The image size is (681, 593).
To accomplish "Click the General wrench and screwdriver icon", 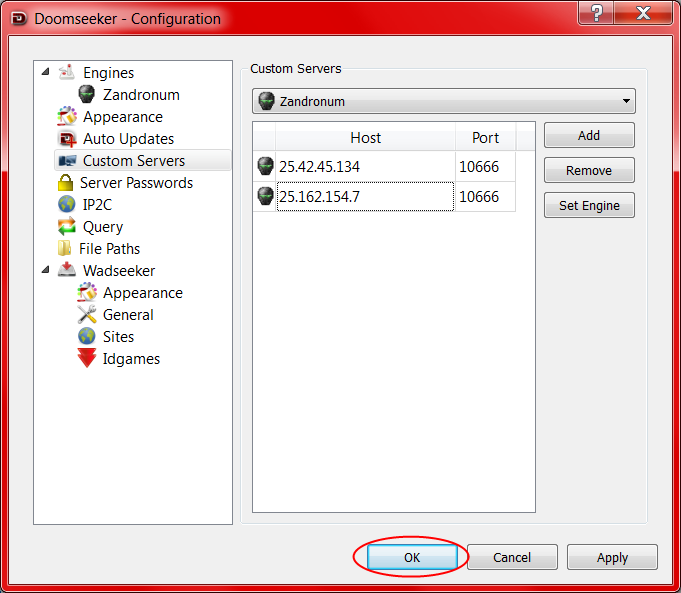I will pos(87,314).
